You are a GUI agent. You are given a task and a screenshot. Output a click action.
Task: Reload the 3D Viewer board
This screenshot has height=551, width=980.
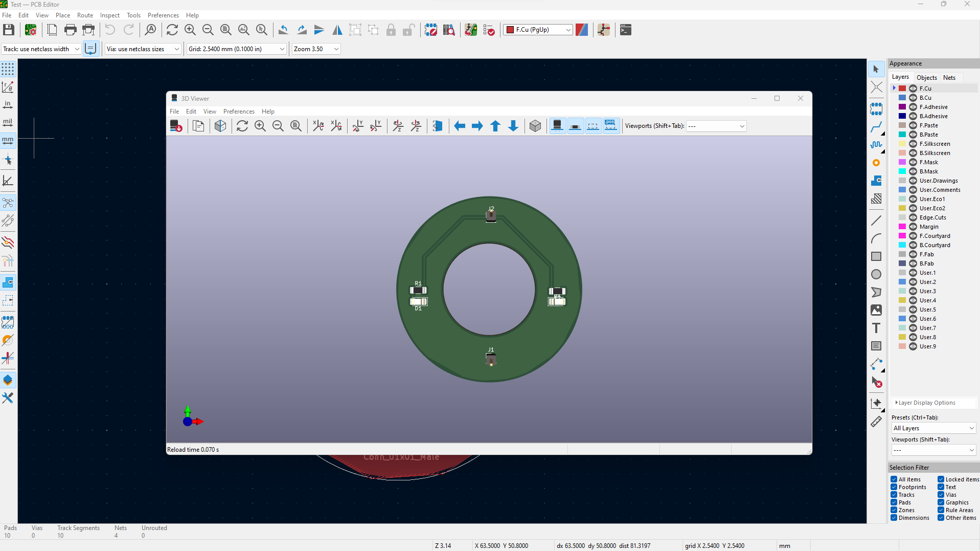[x=242, y=126]
